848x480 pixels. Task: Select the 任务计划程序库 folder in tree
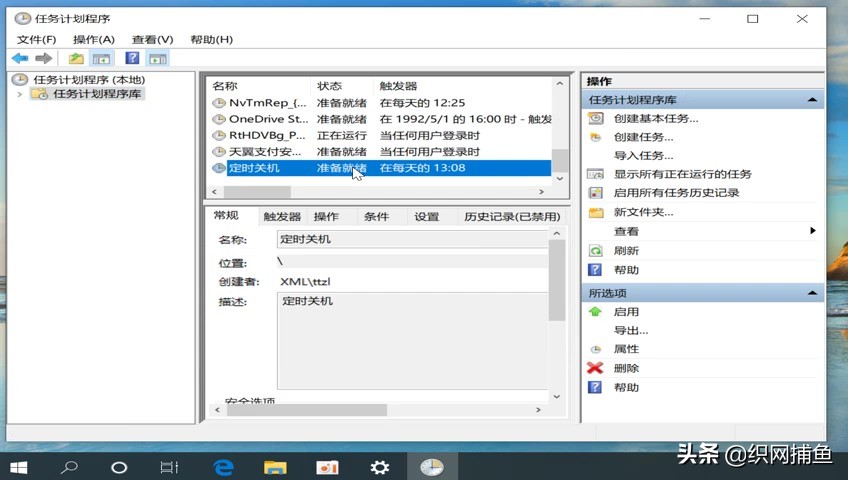point(97,94)
